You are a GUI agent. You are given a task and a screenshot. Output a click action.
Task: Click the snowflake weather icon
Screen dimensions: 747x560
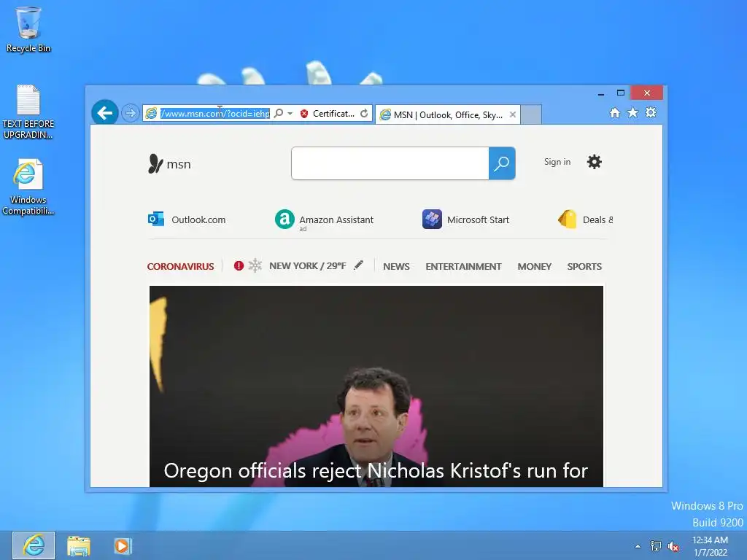[255, 265]
